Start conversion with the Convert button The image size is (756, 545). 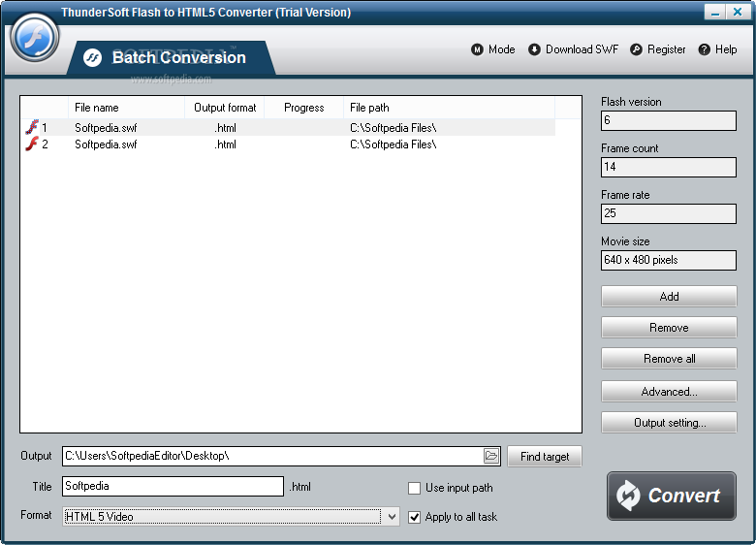(671, 496)
